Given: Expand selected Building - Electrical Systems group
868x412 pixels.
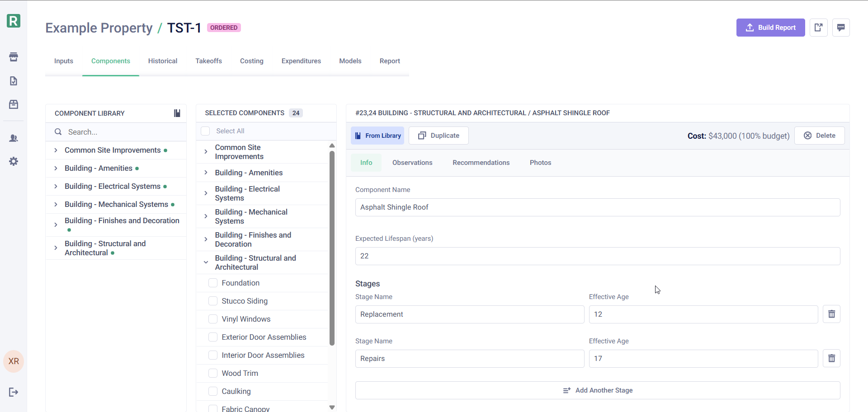Looking at the screenshot, I should tap(206, 193).
